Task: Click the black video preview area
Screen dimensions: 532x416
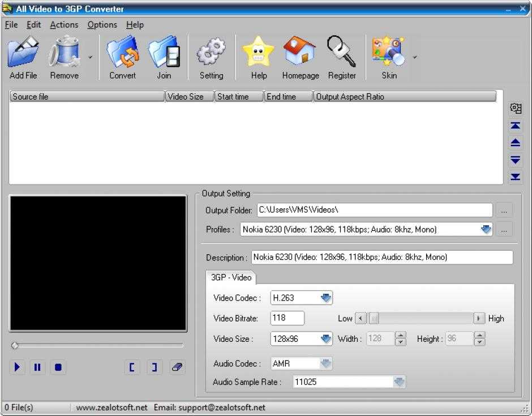Action: pyautogui.click(x=98, y=263)
